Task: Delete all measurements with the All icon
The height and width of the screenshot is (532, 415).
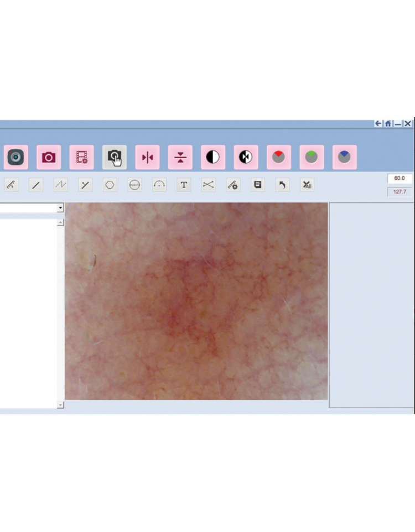Action: (307, 185)
